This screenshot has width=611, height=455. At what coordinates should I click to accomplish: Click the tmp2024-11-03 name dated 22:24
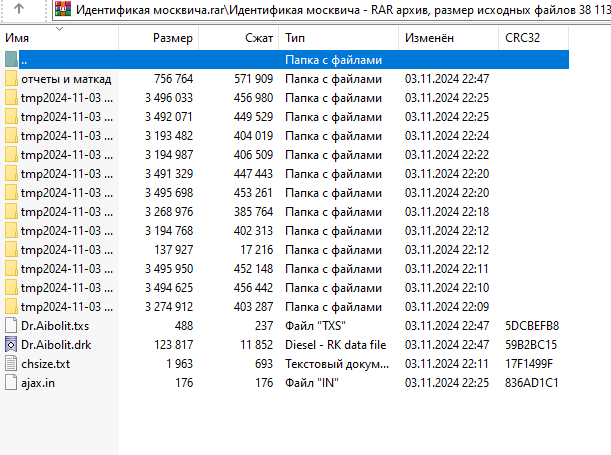point(67,136)
